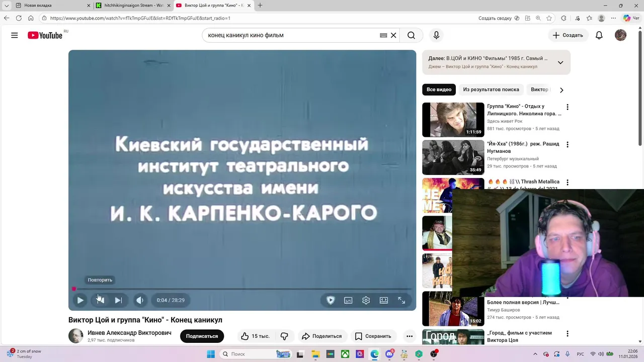
Task: Close the Новая вкладка browser tab
Action: tap(89, 6)
